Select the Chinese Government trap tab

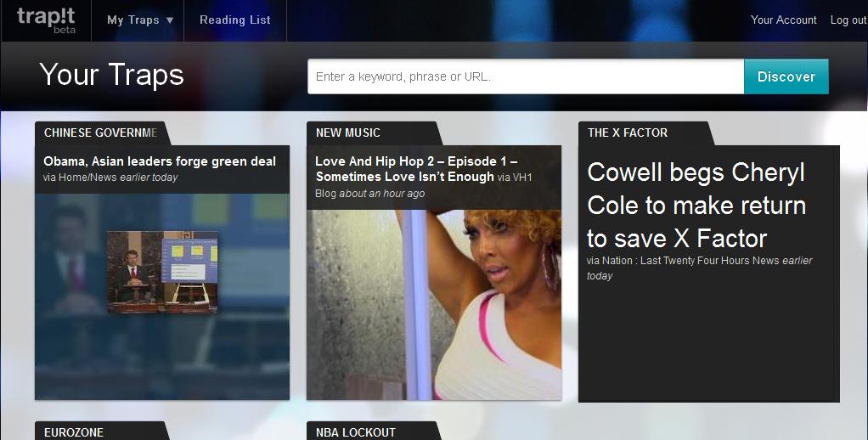click(x=101, y=133)
